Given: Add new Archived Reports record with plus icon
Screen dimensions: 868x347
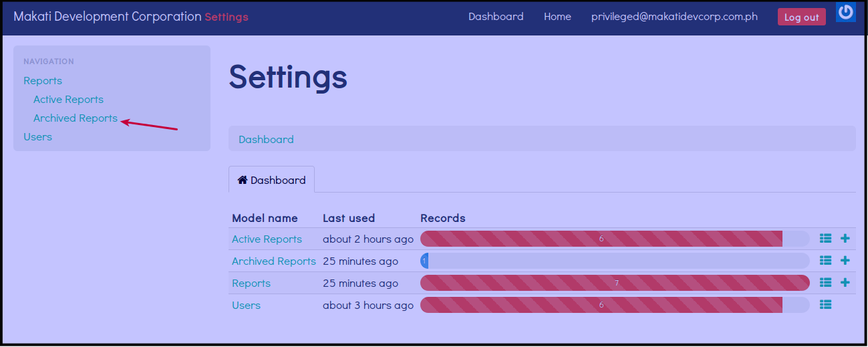Looking at the screenshot, I should (845, 261).
